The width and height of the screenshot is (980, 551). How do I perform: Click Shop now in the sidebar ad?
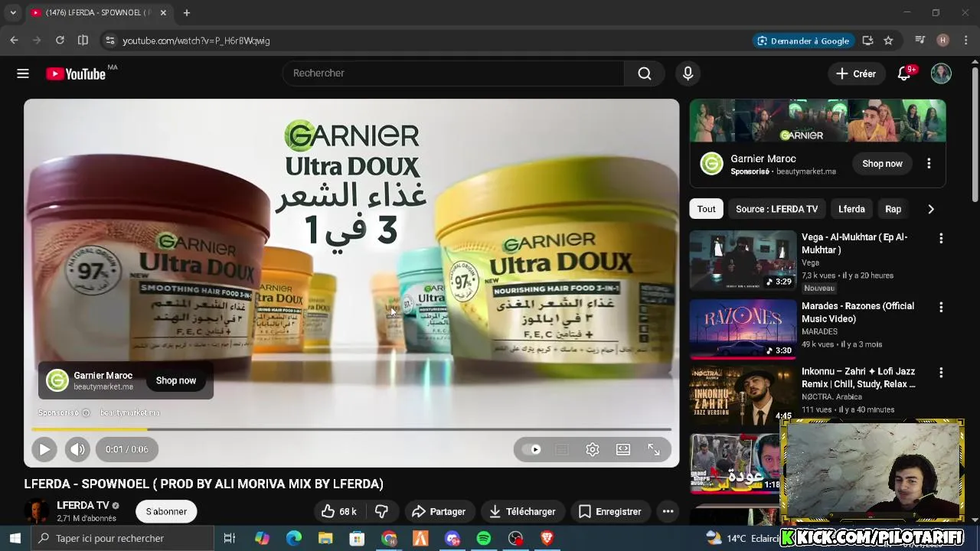(882, 164)
